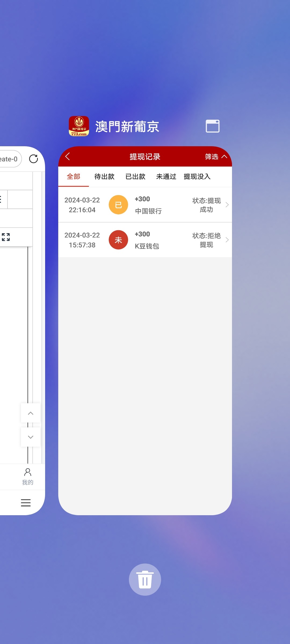Click the refresh icon in the left card
The width and height of the screenshot is (290, 644).
click(x=34, y=159)
